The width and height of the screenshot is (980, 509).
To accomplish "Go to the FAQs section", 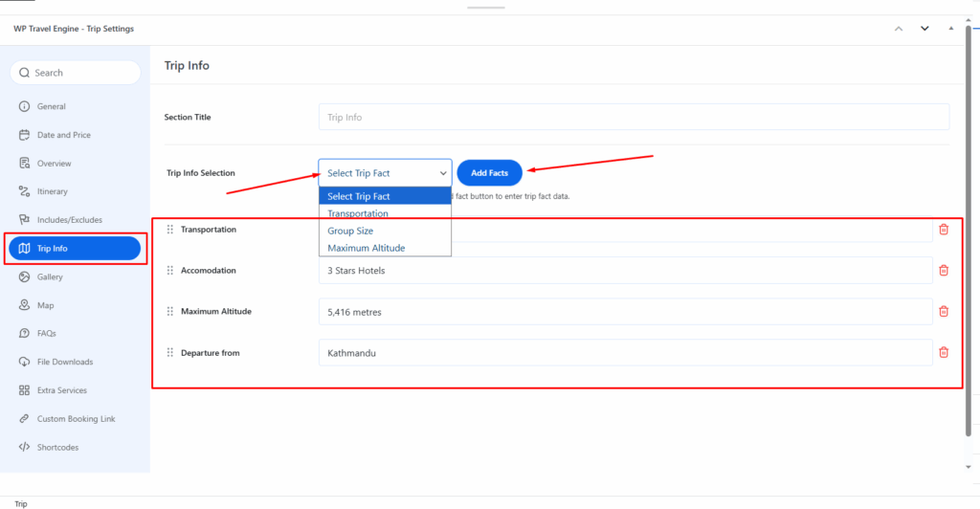I will (x=46, y=334).
